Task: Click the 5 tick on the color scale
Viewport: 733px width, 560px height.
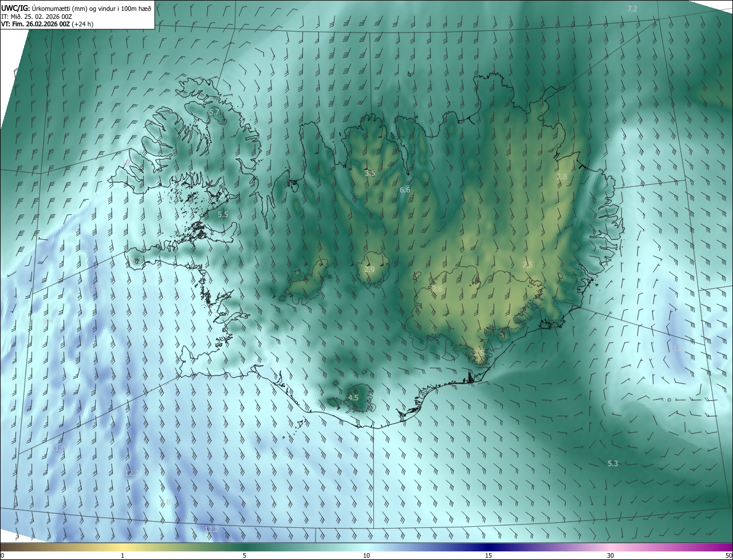Action: tap(245, 555)
